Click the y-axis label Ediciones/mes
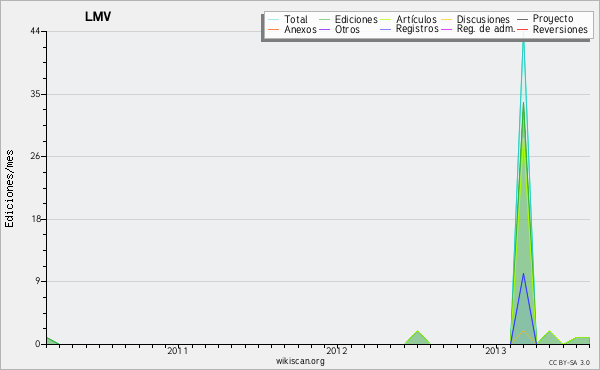 (9, 188)
